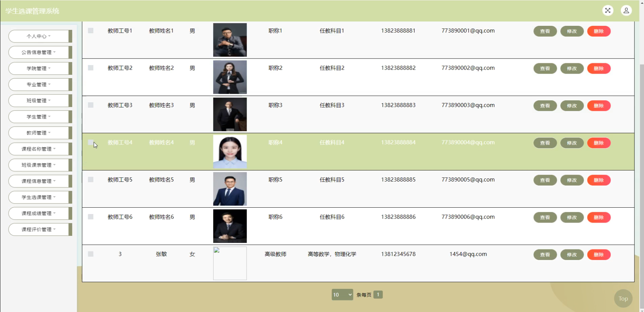This screenshot has width=644, height=312.
Task: Go to page 1 in pagination
Action: [x=378, y=295]
